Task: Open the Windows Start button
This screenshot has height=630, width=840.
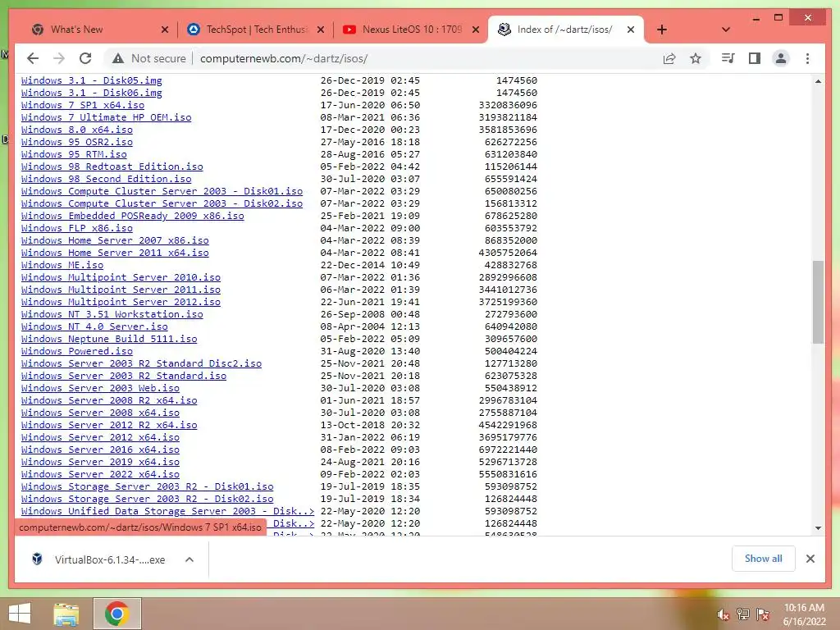Action: point(20,614)
